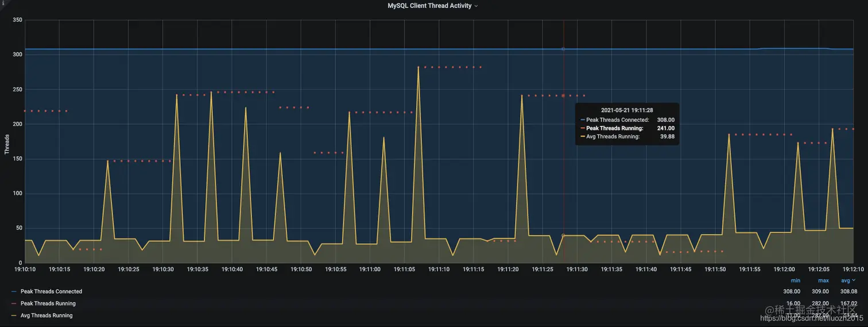Click the 19:11:00 time axis label
Viewport: 868px width, 327px height.
point(370,269)
